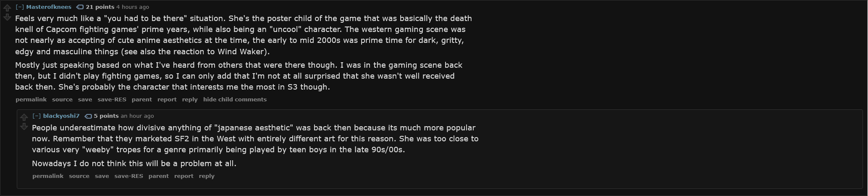Save Masterofknees' comment
Screen dimensions: 868x196
point(85,99)
